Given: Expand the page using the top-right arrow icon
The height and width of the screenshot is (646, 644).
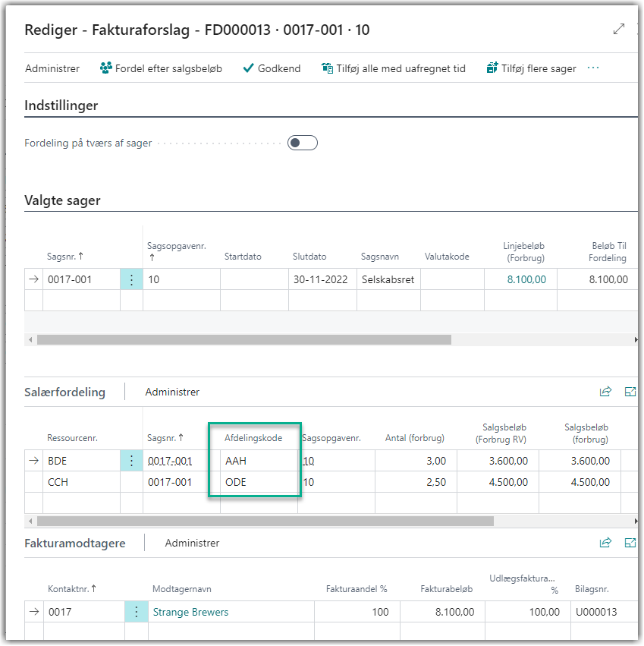Looking at the screenshot, I should point(619,30).
